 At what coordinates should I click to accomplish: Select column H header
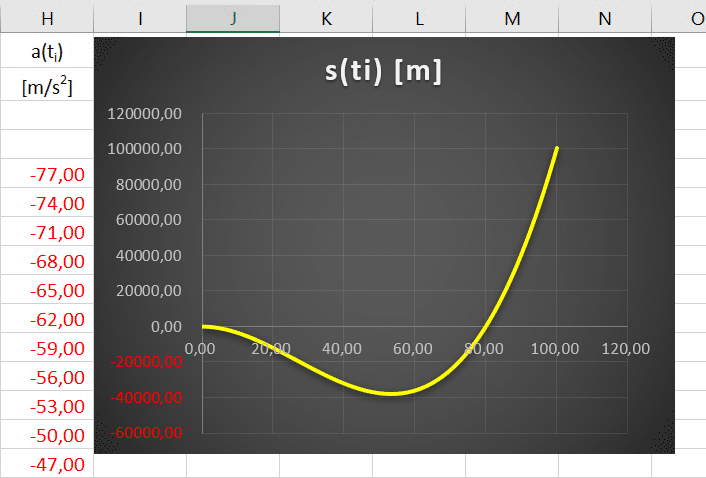coord(47,18)
